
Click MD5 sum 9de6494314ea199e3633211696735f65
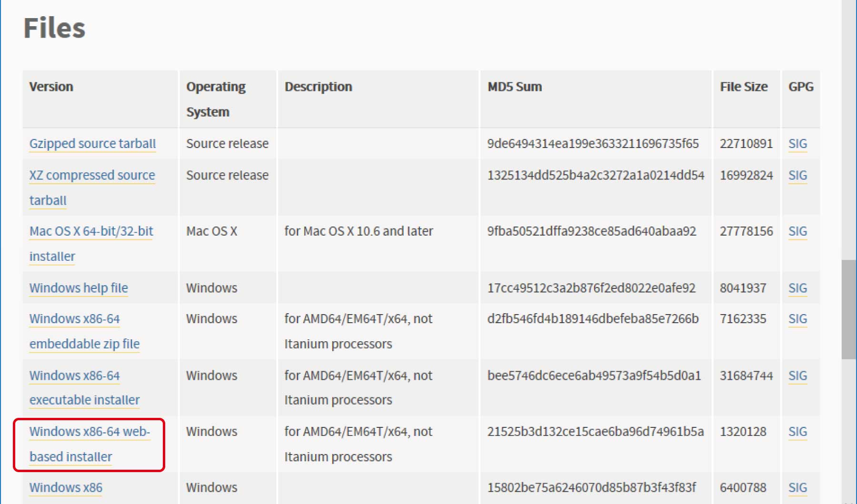tap(593, 144)
